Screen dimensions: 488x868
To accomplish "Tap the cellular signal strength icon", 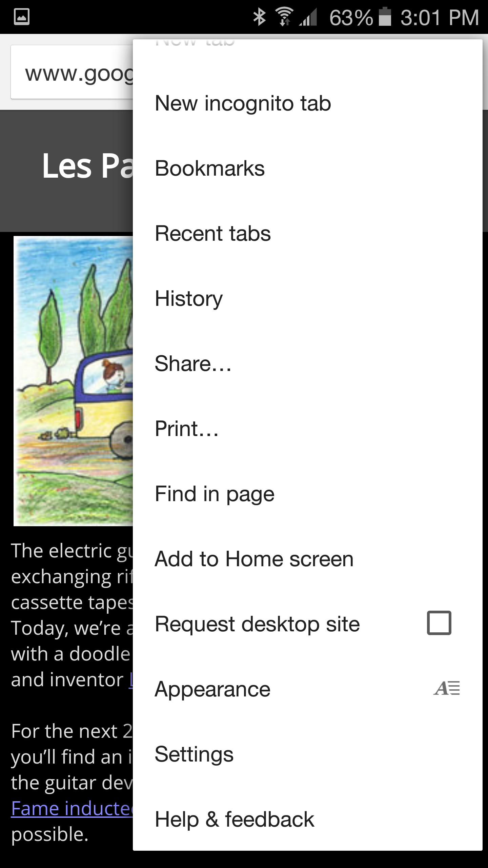I will coord(308,17).
